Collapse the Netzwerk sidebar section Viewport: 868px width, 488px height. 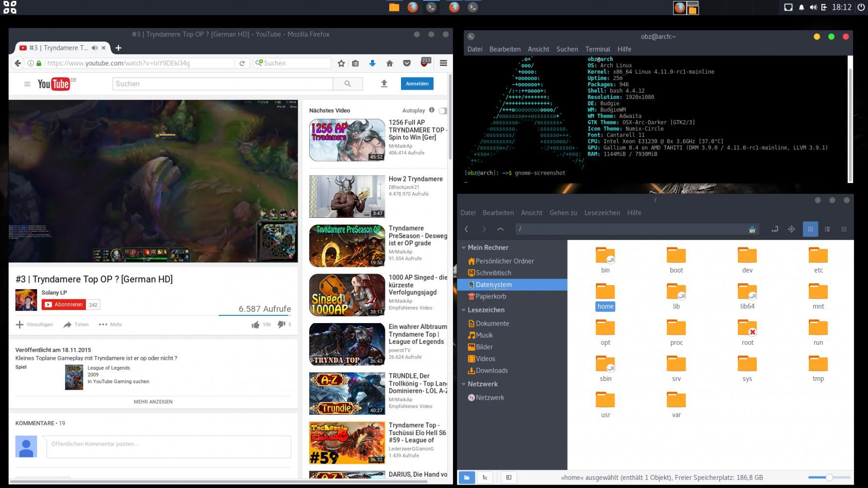(x=464, y=384)
